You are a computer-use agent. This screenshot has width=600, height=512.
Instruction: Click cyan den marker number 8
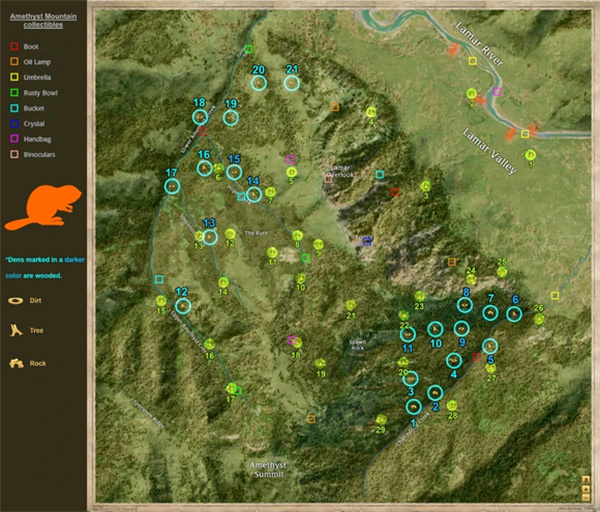click(465, 305)
